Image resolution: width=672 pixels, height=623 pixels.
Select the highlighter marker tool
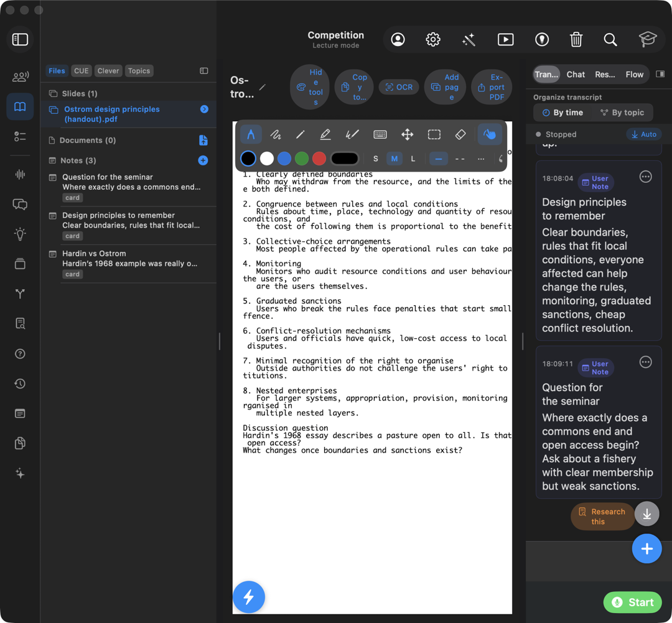(325, 134)
